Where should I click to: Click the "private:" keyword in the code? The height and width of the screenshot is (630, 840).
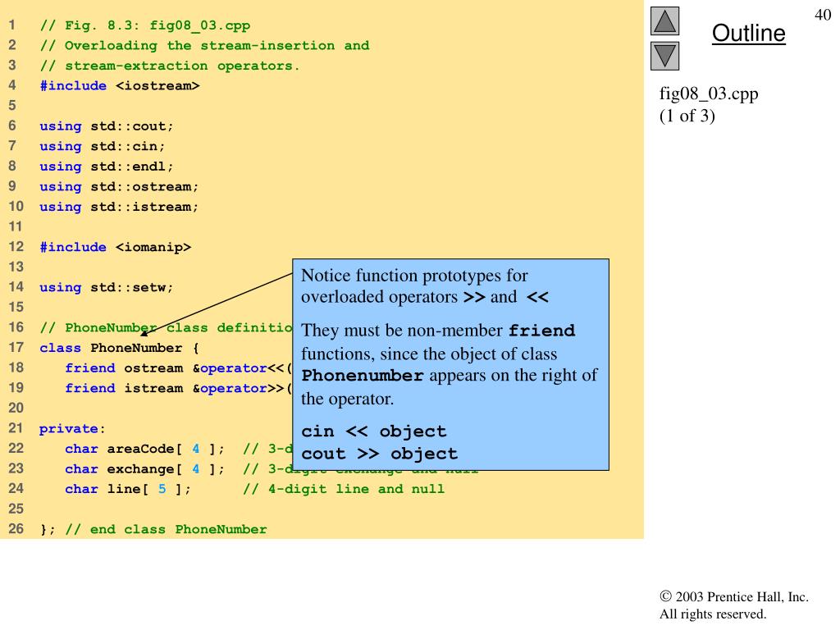tap(72, 428)
